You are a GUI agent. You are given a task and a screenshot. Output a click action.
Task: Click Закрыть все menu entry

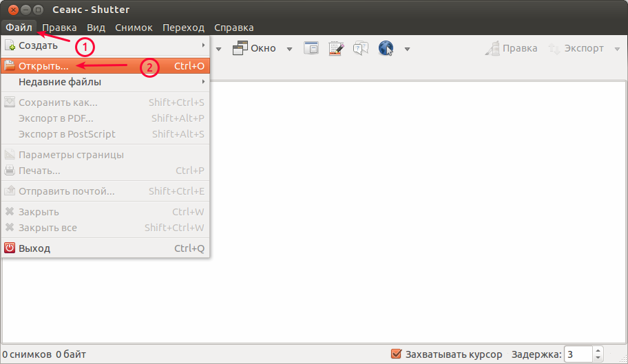[x=105, y=228]
